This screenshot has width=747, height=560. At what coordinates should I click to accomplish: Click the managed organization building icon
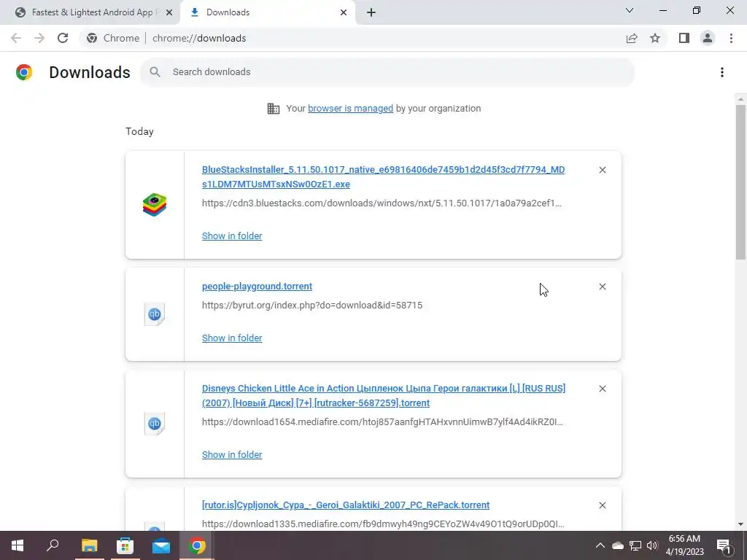coord(273,109)
